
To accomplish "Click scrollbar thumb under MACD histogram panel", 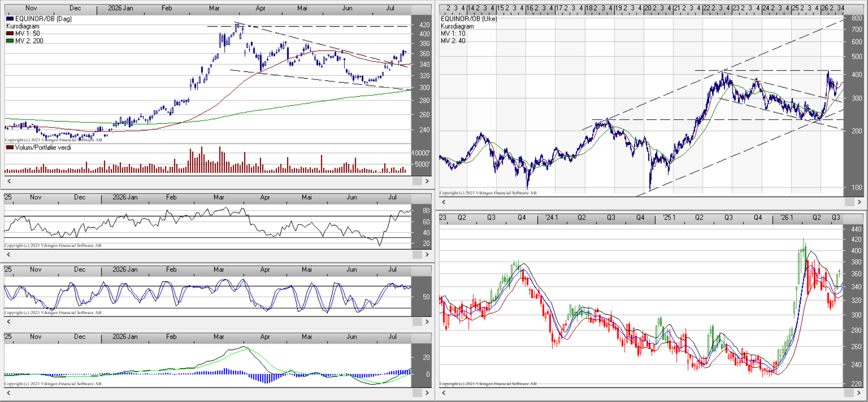I will point(417,393).
